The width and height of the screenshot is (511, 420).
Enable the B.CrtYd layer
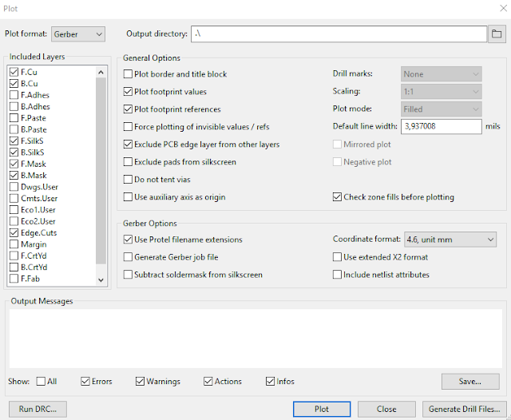tap(14, 267)
